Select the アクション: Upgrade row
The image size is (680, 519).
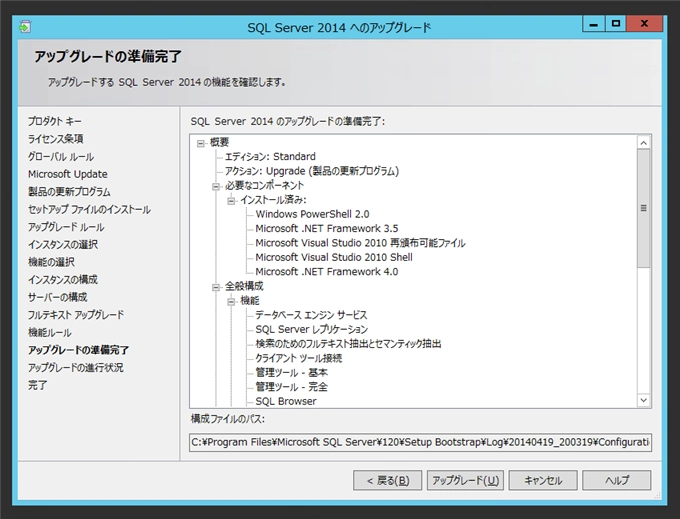point(312,171)
